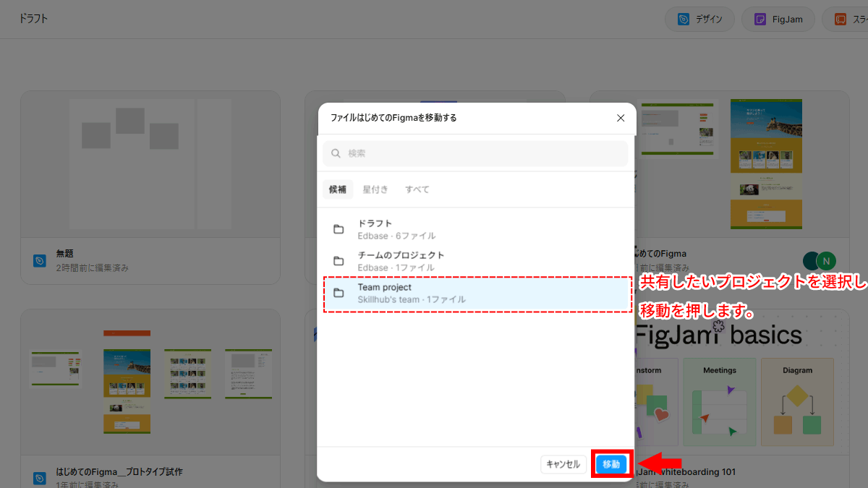Viewport: 868px width, 488px height.
Task: Click the Team project folder icon
Action: (x=339, y=293)
